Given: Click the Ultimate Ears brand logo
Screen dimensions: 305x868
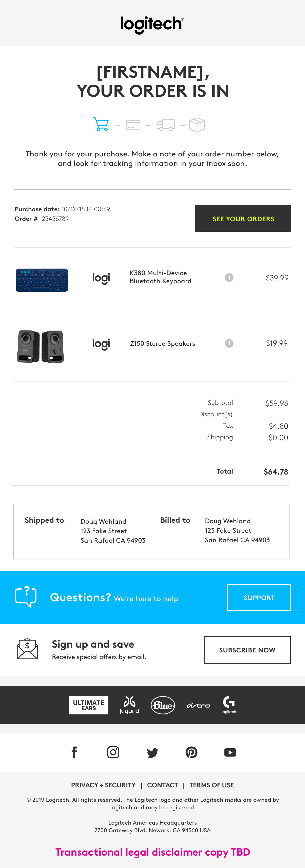Looking at the screenshot, I should click(x=89, y=705).
